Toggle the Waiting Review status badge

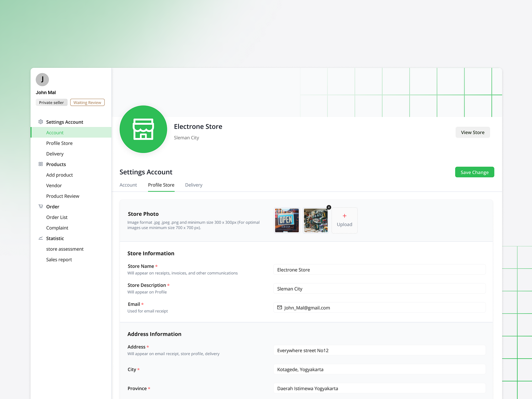click(x=87, y=102)
